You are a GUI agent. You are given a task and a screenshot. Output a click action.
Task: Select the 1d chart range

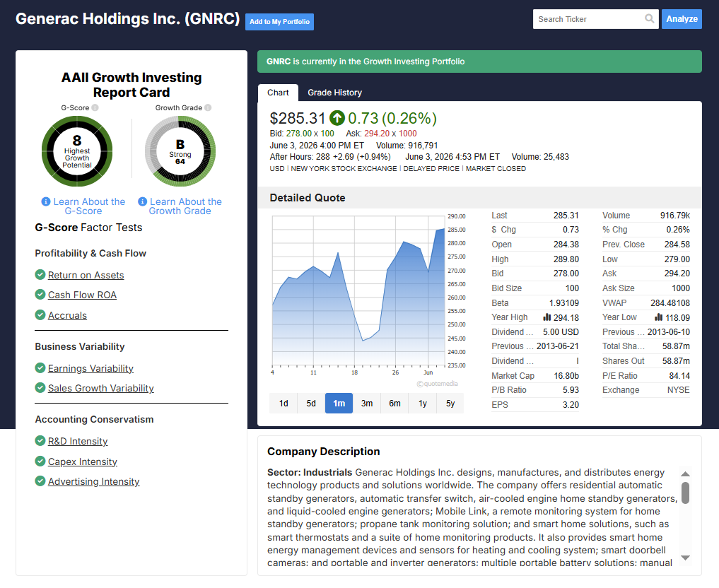click(x=283, y=404)
